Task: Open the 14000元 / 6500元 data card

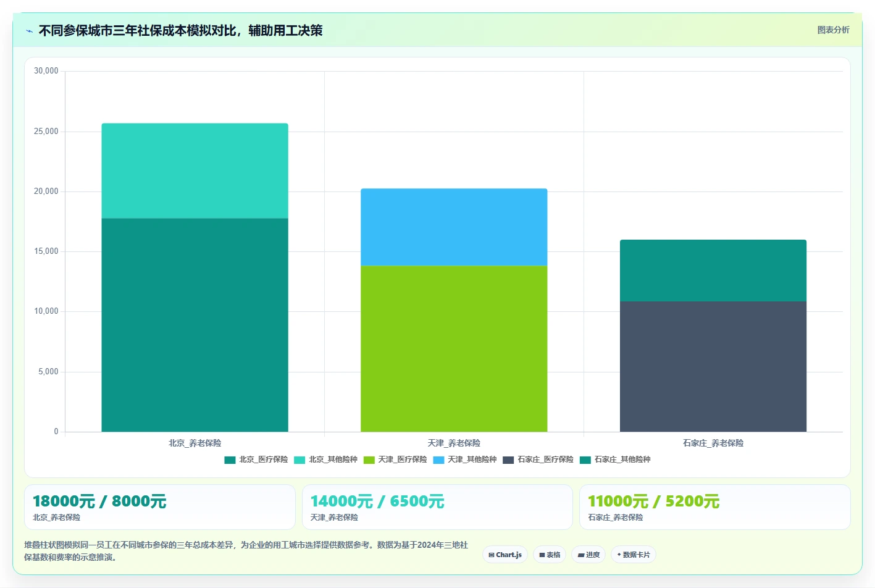Action: [437, 507]
